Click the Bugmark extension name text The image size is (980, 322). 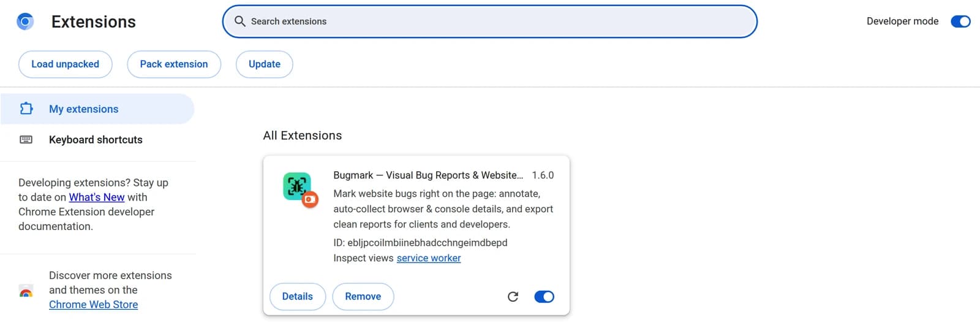click(x=428, y=175)
